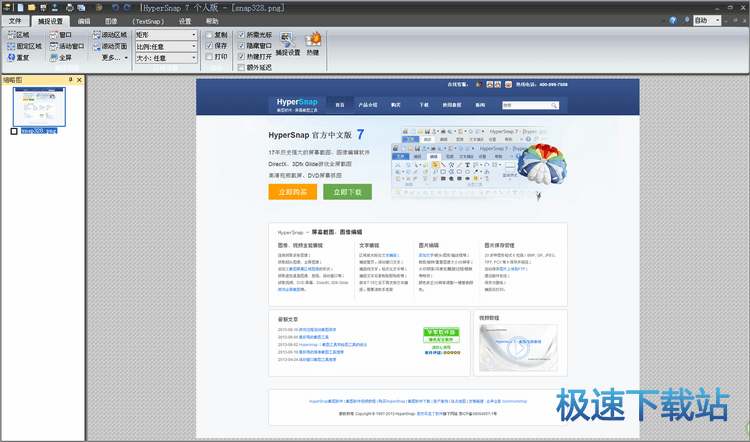The height and width of the screenshot is (442, 750).
Task: Click the snap328.png file name label
Action: click(39, 131)
